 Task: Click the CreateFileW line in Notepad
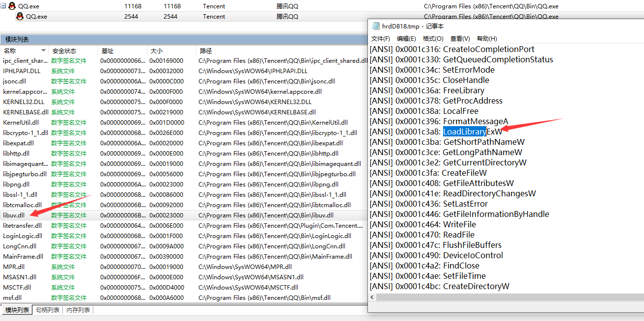click(x=428, y=173)
